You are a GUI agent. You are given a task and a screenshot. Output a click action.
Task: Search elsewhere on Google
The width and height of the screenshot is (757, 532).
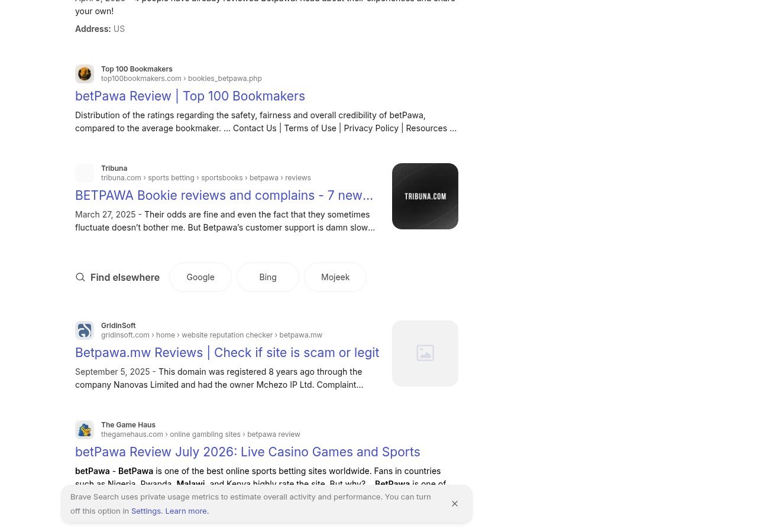click(200, 277)
